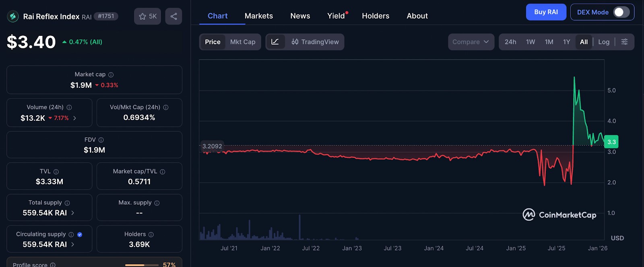644x267 pixels.
Task: Open the Compare dropdown
Action: (471, 42)
